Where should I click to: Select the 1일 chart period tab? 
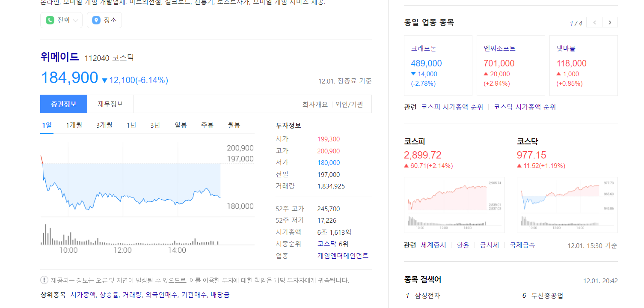(x=47, y=125)
